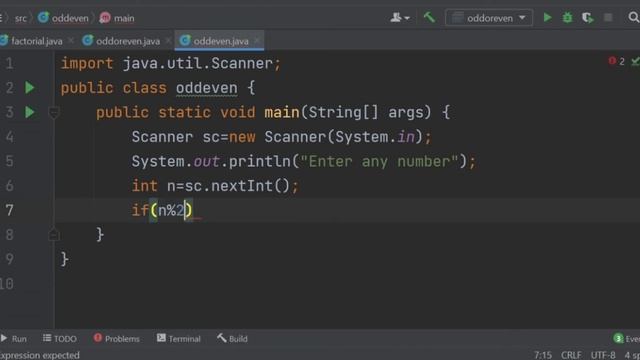640x360 pixels.
Task: Click the 7:15 cursor position in the status bar
Action: (x=543, y=355)
